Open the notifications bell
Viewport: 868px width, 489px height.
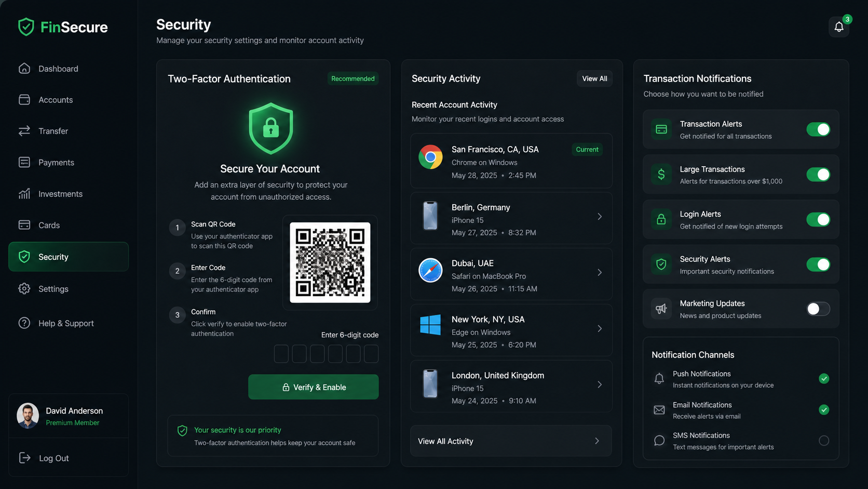point(839,27)
